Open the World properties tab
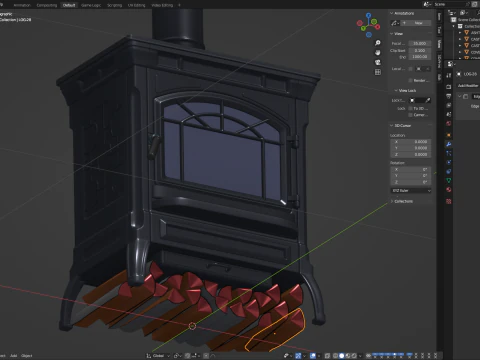Viewport: 480px width, 360px height. (449, 123)
